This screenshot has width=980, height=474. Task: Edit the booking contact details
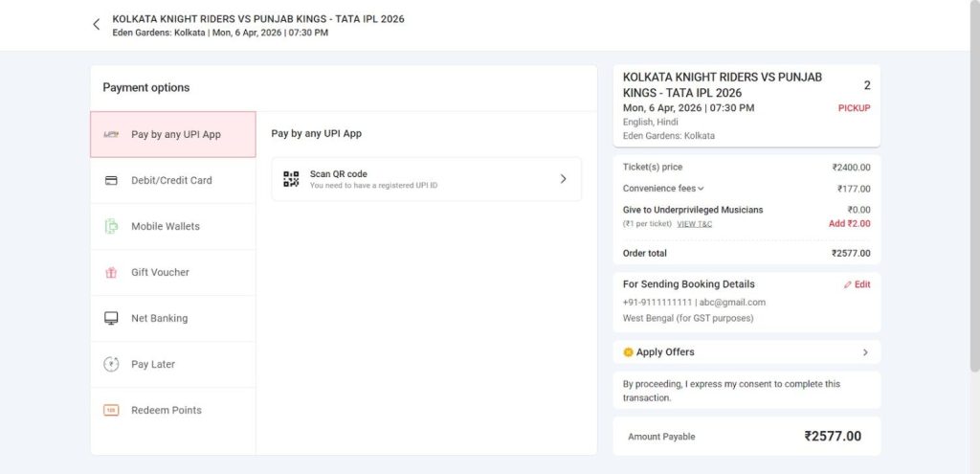tap(857, 284)
